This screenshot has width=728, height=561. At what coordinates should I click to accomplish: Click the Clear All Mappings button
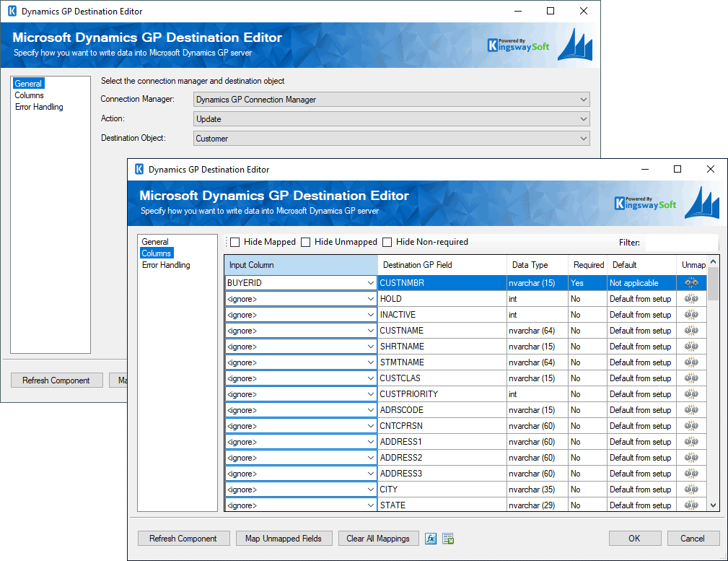(x=378, y=538)
